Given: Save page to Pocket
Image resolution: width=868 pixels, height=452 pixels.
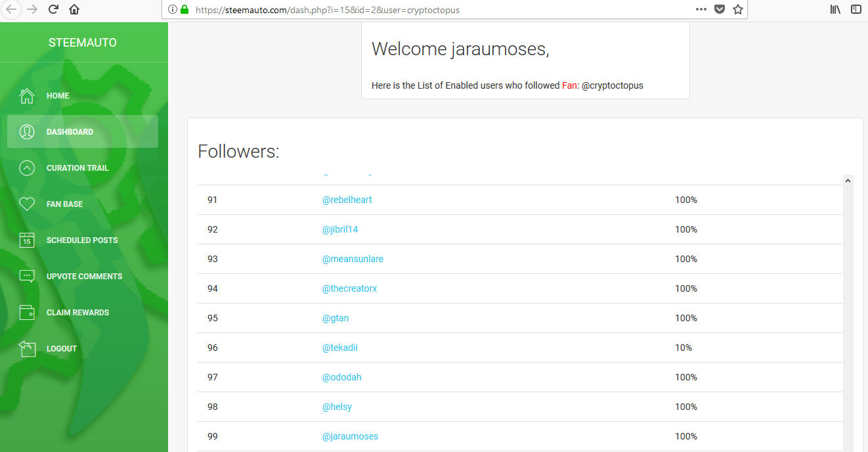Looking at the screenshot, I should coord(720,9).
